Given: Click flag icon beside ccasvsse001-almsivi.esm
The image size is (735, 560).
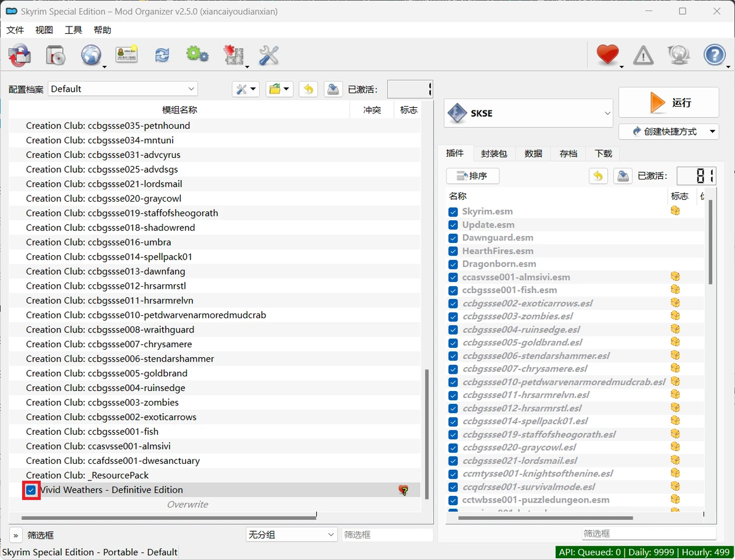Looking at the screenshot, I should click(x=675, y=277).
